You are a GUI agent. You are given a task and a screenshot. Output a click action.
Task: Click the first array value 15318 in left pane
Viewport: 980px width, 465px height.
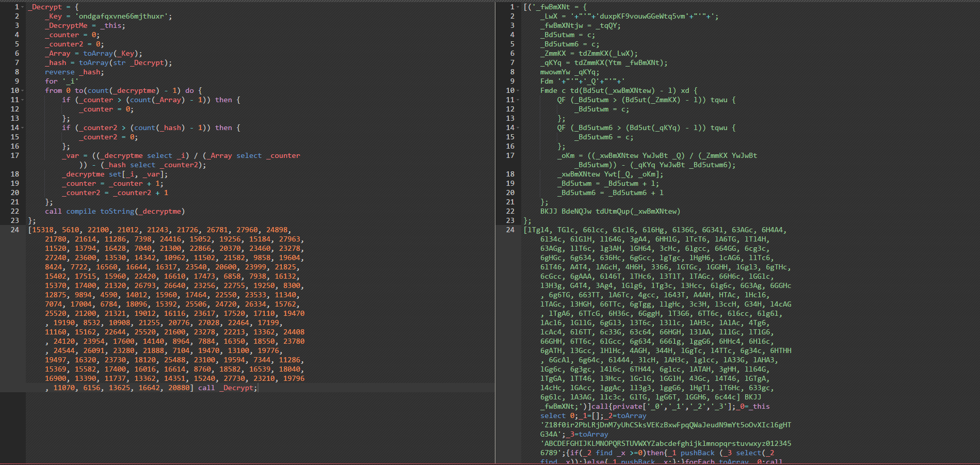43,230
